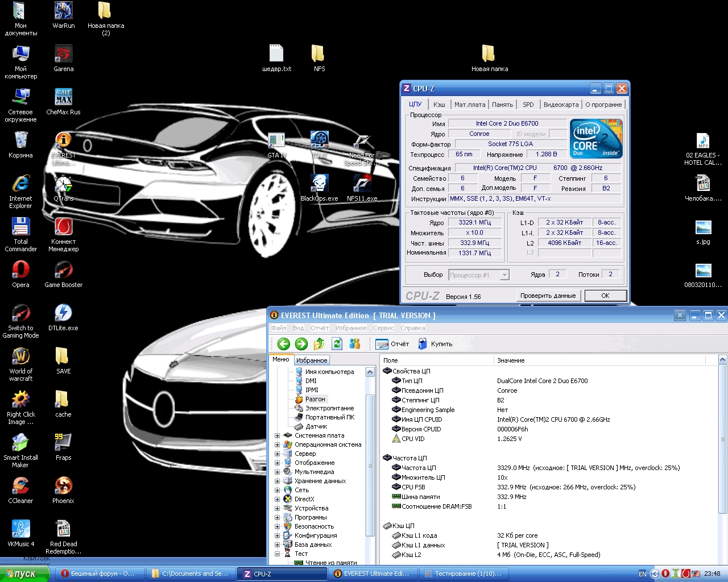Select the World of warcraft icon
Viewport: 728px width, 582px height.
point(21,364)
